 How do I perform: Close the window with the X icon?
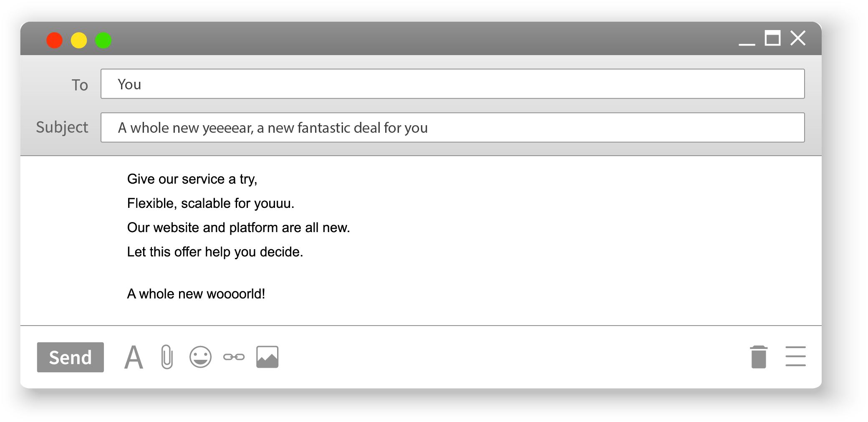pyautogui.click(x=798, y=38)
